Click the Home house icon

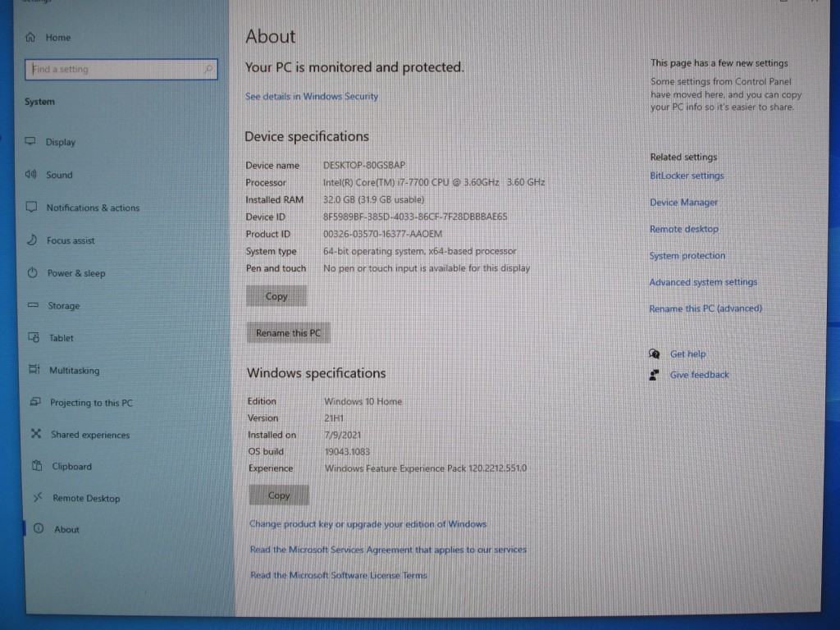click(30, 37)
